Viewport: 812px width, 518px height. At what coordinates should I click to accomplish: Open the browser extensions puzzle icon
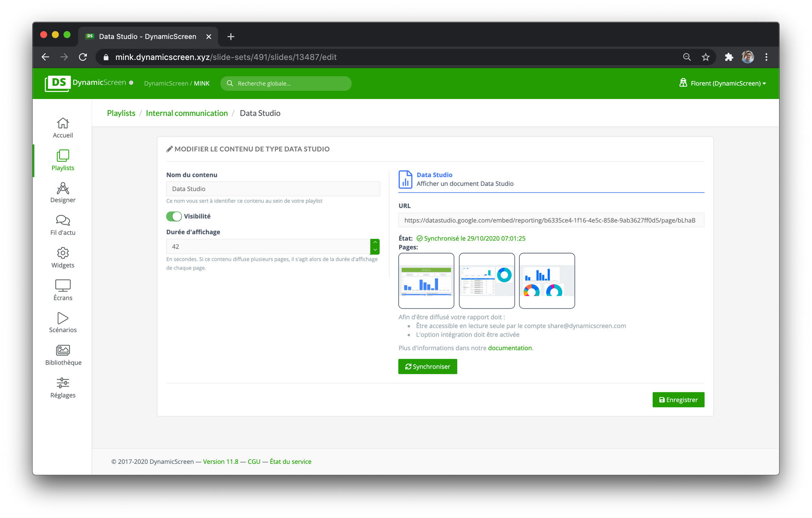(x=729, y=57)
